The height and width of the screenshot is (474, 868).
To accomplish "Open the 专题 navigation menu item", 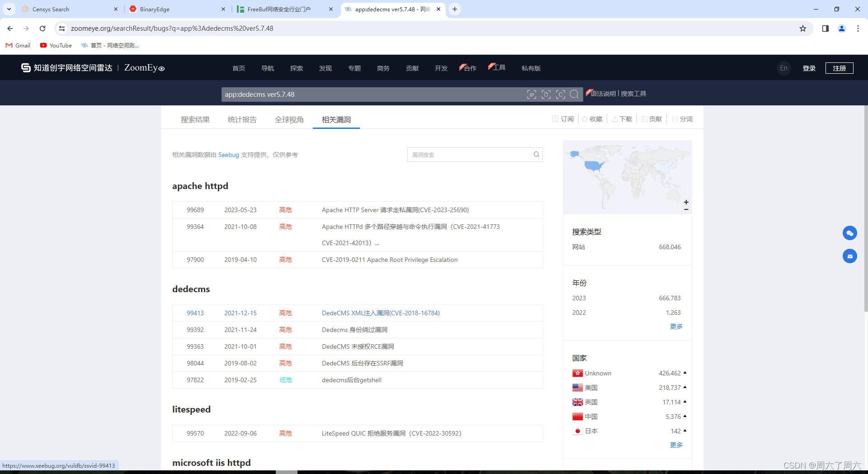I will pyautogui.click(x=354, y=68).
